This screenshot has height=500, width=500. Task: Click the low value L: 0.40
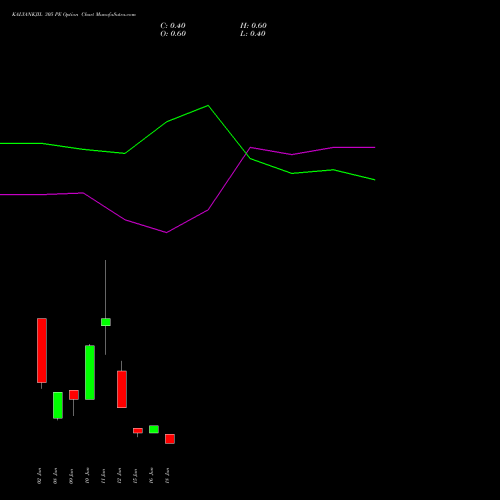[253, 34]
